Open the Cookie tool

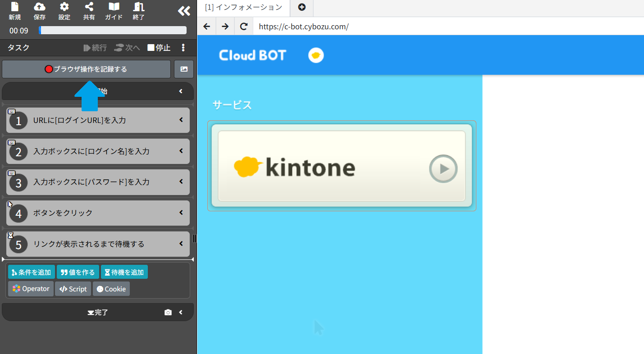(111, 289)
